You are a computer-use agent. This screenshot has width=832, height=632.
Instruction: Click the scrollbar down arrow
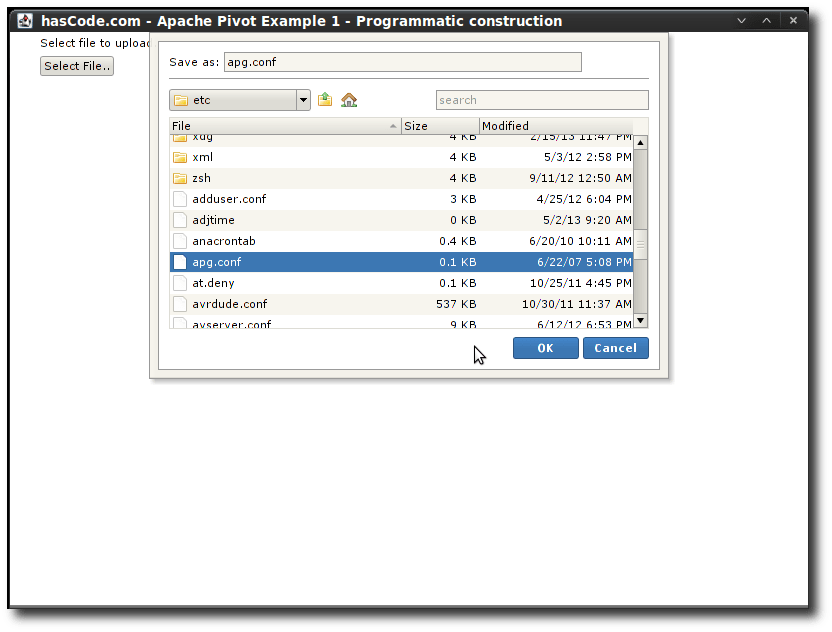point(640,321)
